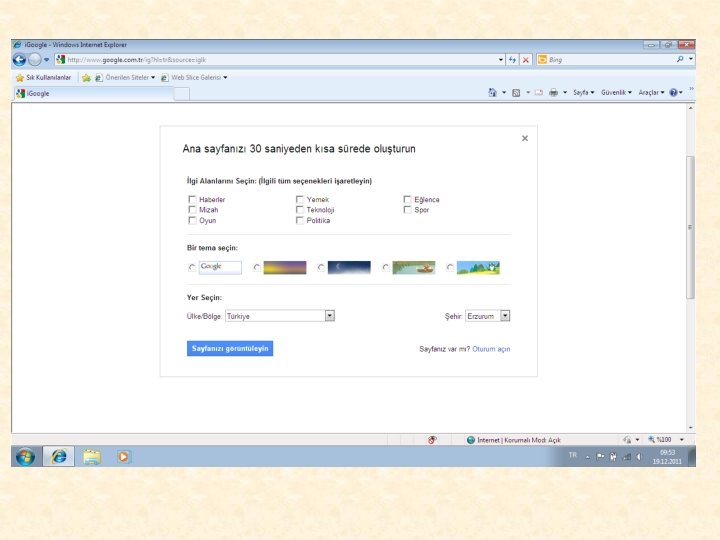The image size is (720, 540).
Task: Click the Read mail toolbar icon
Action: pos(539,93)
